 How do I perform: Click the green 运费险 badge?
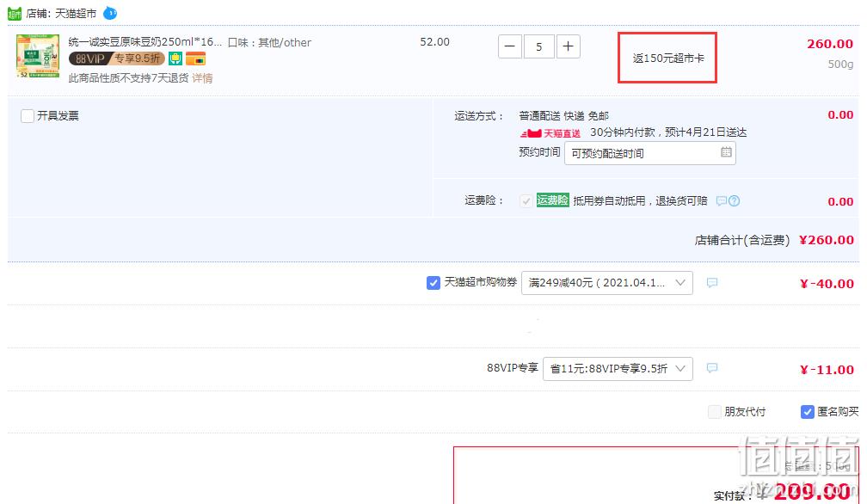pyautogui.click(x=552, y=200)
